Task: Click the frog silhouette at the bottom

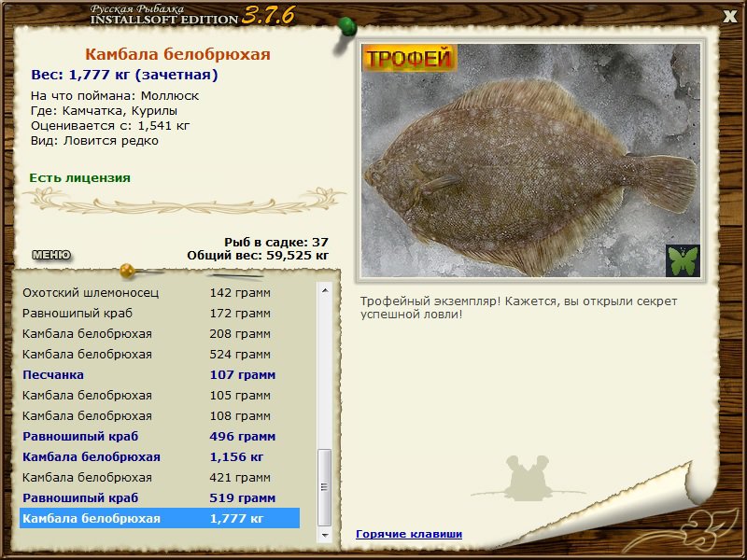Action: point(527,478)
